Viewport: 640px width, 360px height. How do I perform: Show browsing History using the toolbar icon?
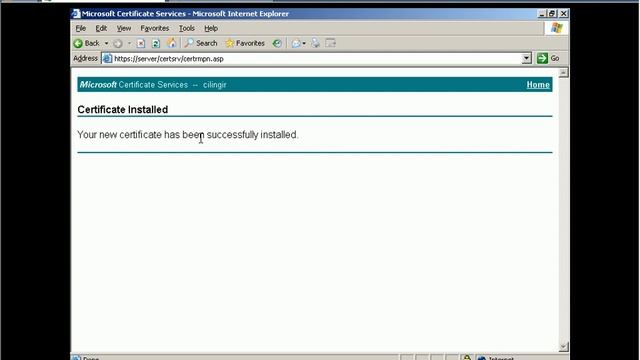coord(277,43)
